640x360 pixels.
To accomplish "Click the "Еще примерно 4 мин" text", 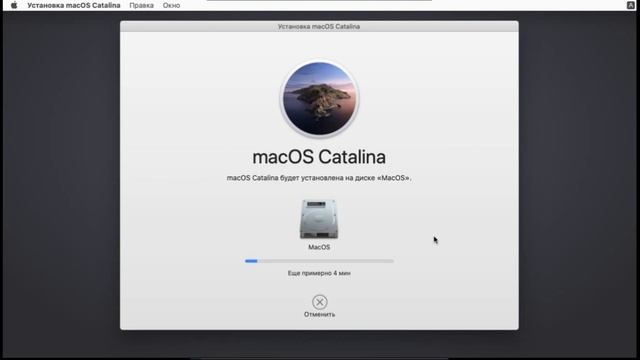I will coord(319,273).
